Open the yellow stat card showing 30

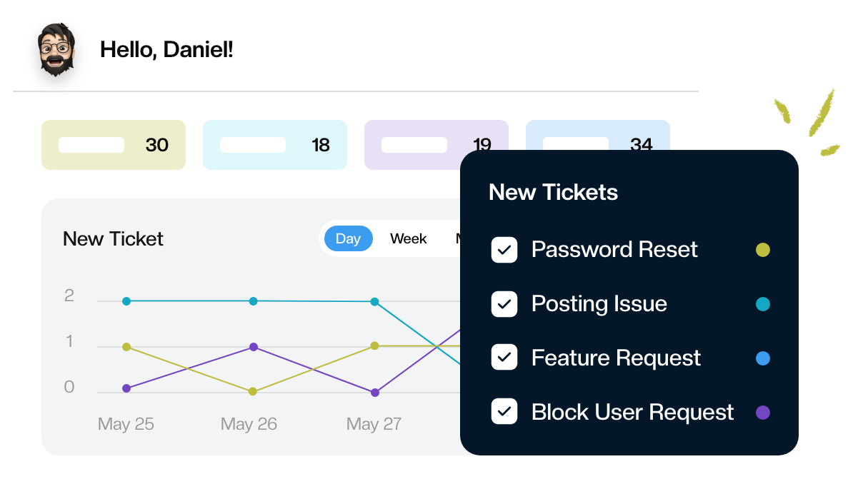point(114,145)
